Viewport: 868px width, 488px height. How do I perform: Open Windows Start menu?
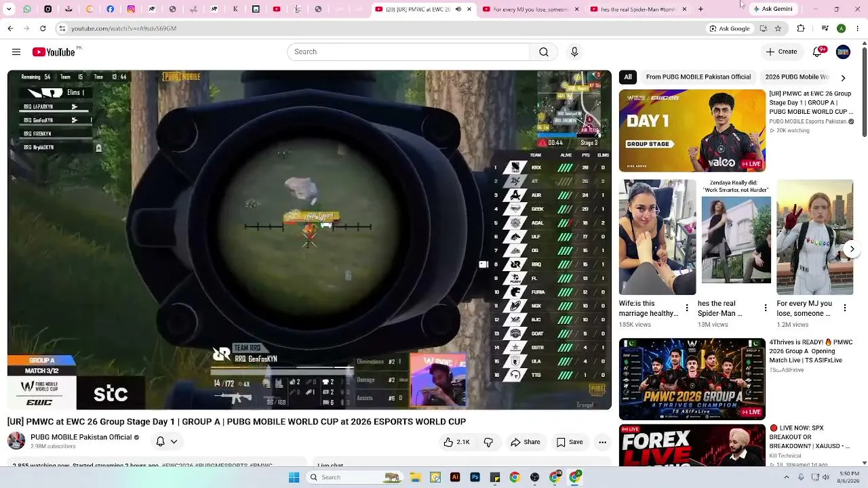point(294,477)
